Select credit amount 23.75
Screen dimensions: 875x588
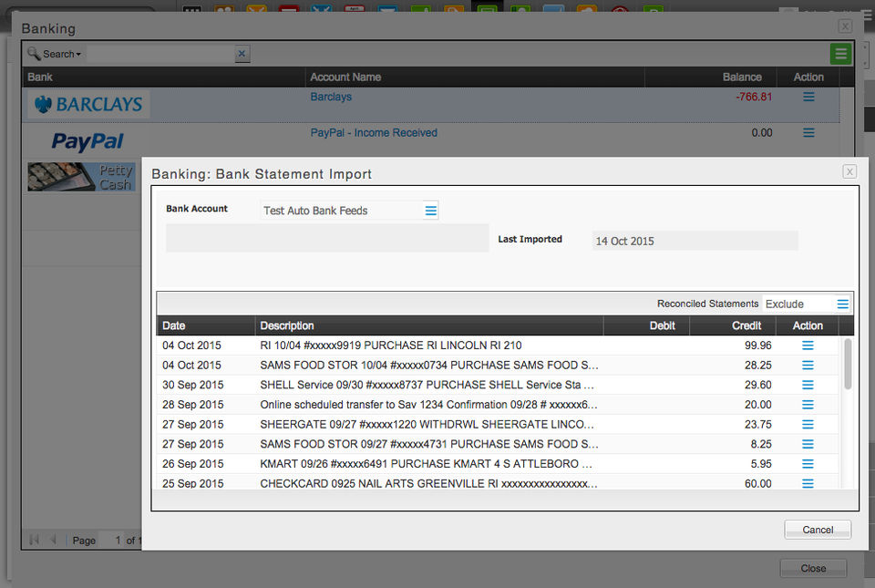tap(757, 425)
